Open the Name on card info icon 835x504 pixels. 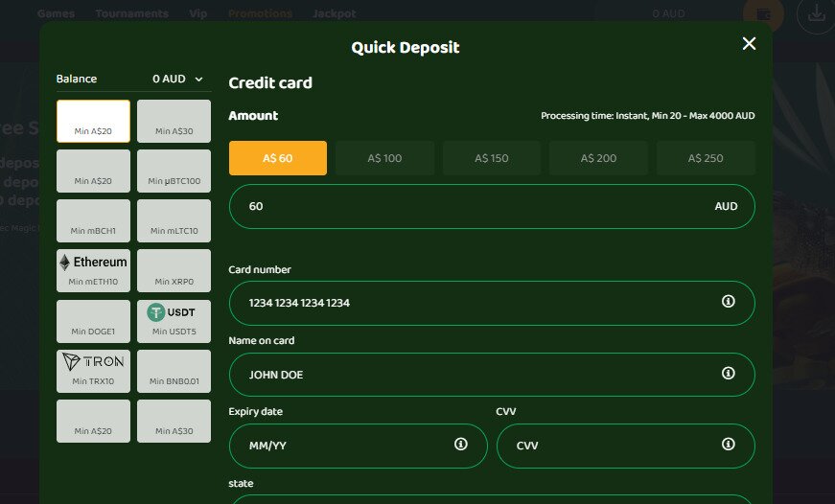[728, 373]
